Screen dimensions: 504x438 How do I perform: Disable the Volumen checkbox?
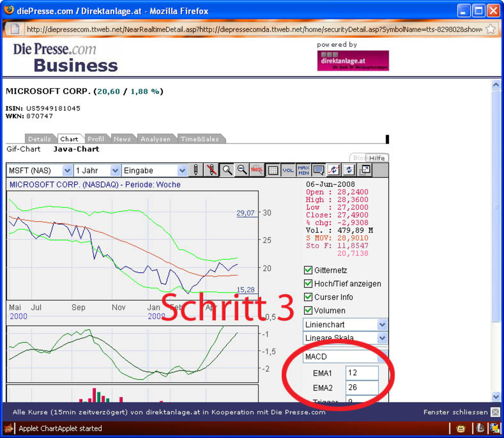308,311
